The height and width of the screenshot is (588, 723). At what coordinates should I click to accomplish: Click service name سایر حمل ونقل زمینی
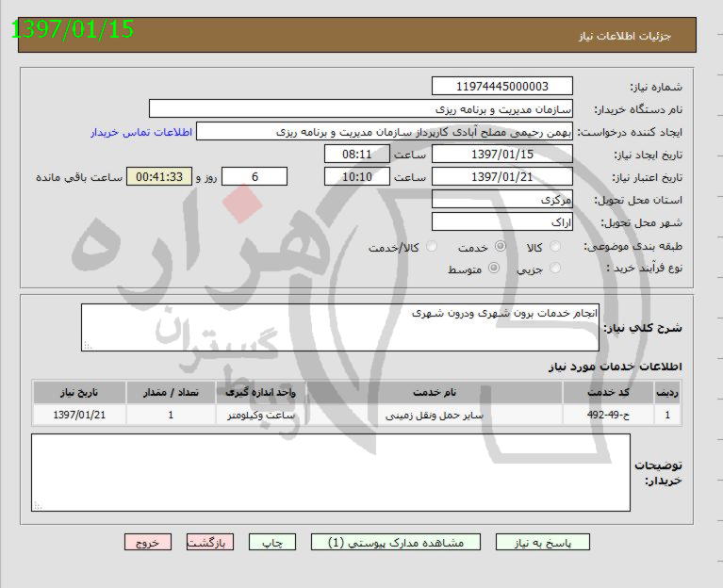tap(435, 415)
